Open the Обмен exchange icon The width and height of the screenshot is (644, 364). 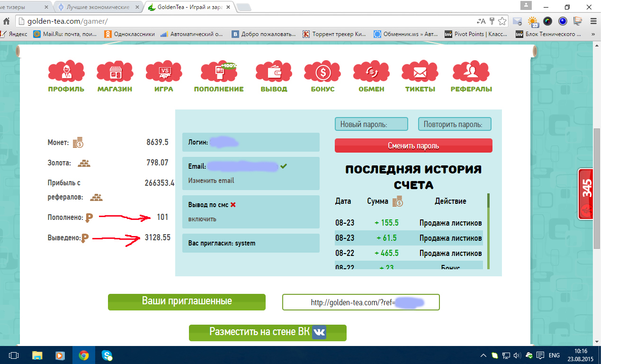tap(371, 72)
